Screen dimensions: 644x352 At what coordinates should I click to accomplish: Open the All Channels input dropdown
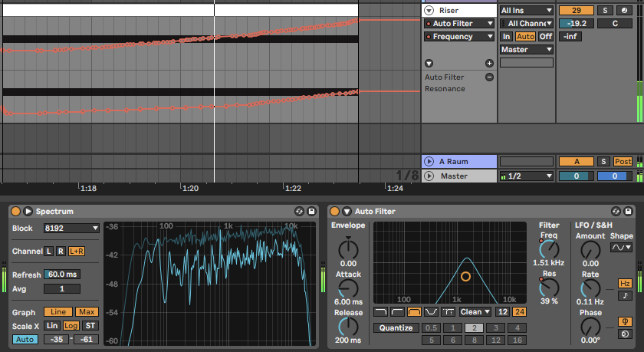click(526, 24)
